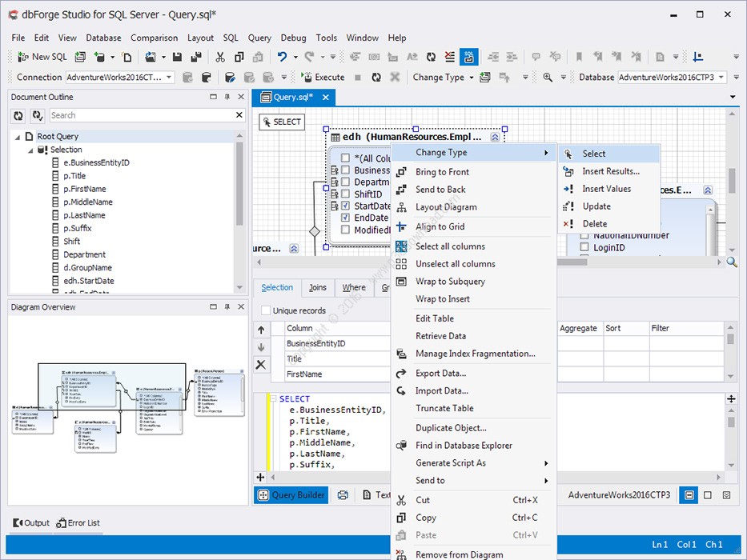
Task: Check the ShiftID checkbox in edh table
Action: 345,194
